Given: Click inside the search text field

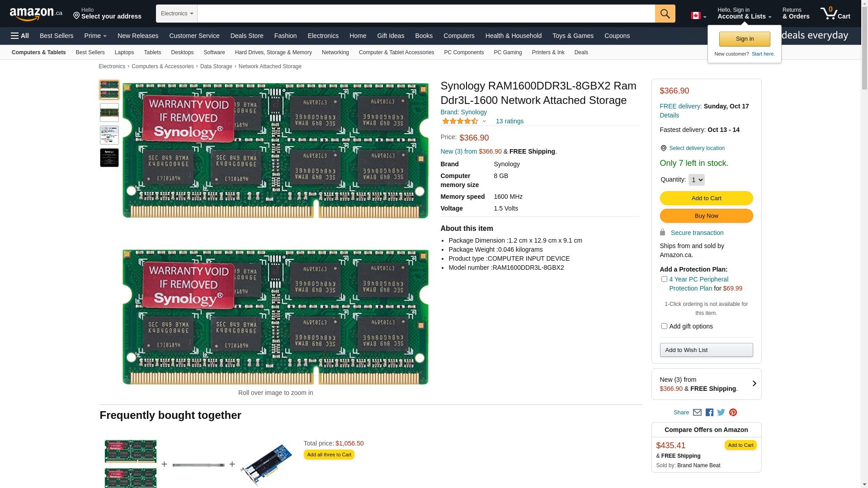Looking at the screenshot, I should pos(425,14).
